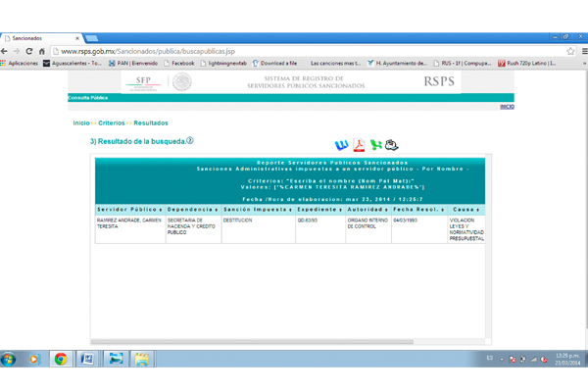The height and width of the screenshot is (392, 588).
Task: Open Consulta Pública menu item
Action: click(88, 98)
